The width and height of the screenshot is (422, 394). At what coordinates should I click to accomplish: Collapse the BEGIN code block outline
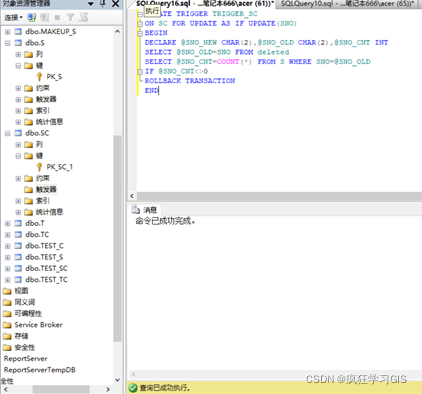coord(140,33)
